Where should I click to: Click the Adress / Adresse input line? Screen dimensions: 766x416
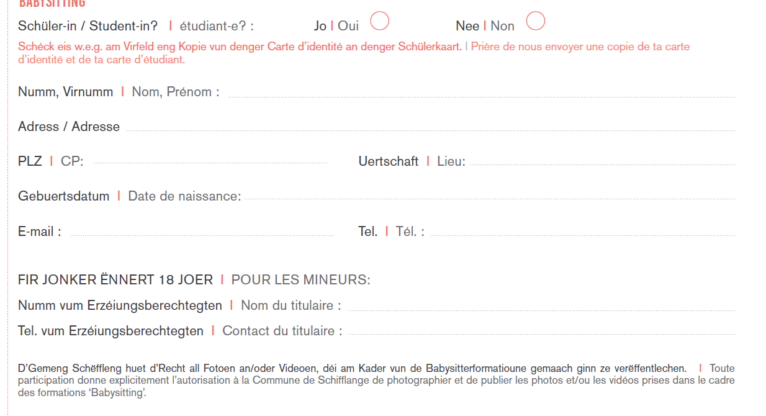pyautogui.click(x=431, y=126)
